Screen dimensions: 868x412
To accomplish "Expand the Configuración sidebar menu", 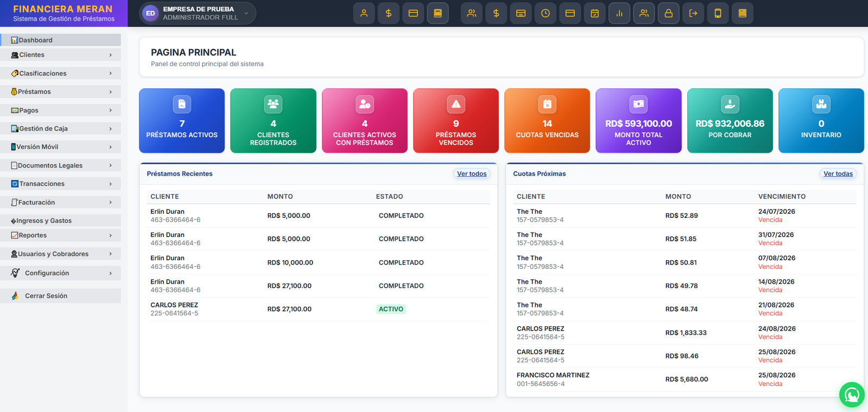I will point(60,273).
